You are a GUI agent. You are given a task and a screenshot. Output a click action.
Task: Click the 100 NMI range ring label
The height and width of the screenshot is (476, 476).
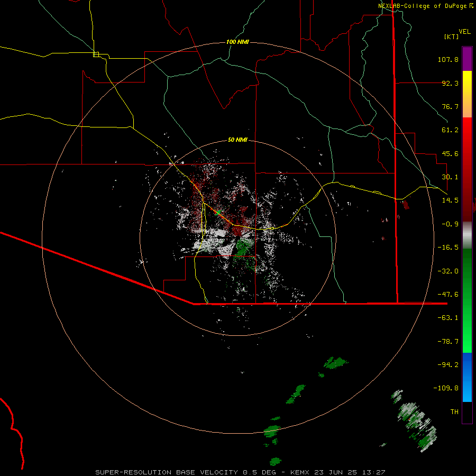(x=237, y=42)
